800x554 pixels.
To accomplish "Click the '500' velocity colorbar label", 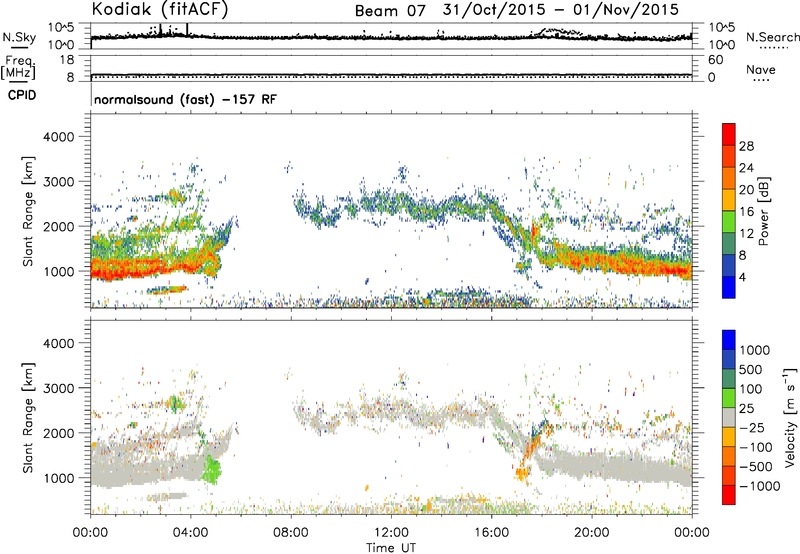I will [x=753, y=370].
